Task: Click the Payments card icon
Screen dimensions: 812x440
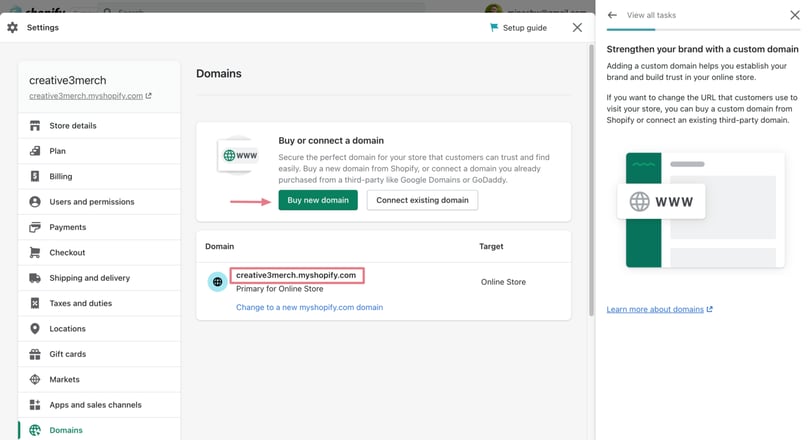Action: click(35, 227)
